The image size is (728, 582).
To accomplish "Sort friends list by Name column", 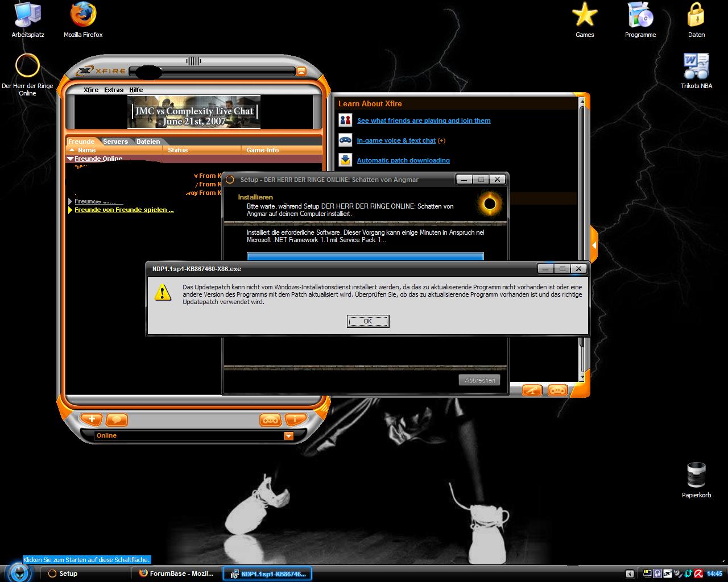I will (x=114, y=150).
